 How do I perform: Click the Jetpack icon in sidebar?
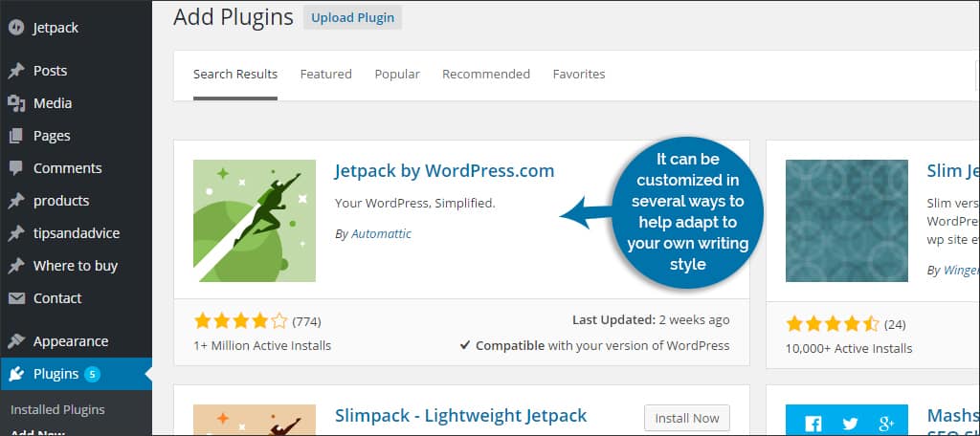click(16, 28)
